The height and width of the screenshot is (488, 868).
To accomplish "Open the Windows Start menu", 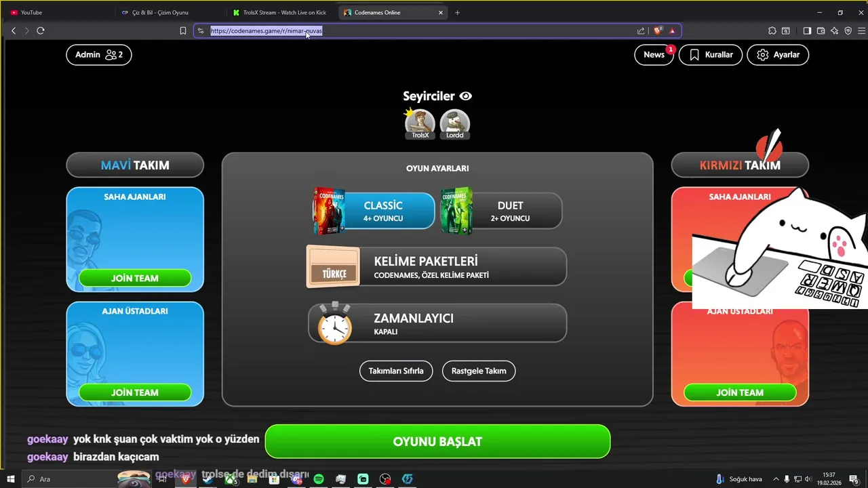I will click(x=11, y=479).
